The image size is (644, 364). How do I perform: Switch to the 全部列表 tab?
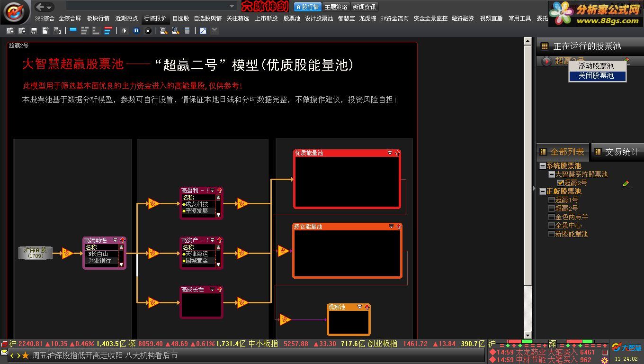[563, 152]
